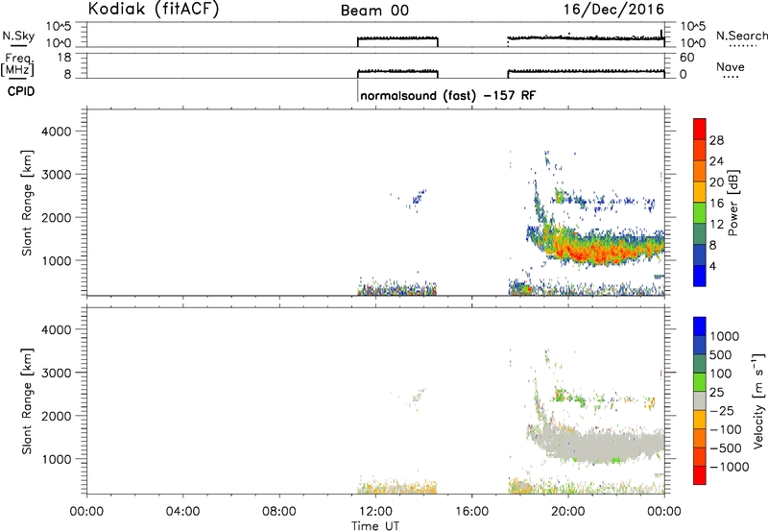Click the "-500" velocity colorbar label
This screenshot has height=532, width=768.
[725, 448]
